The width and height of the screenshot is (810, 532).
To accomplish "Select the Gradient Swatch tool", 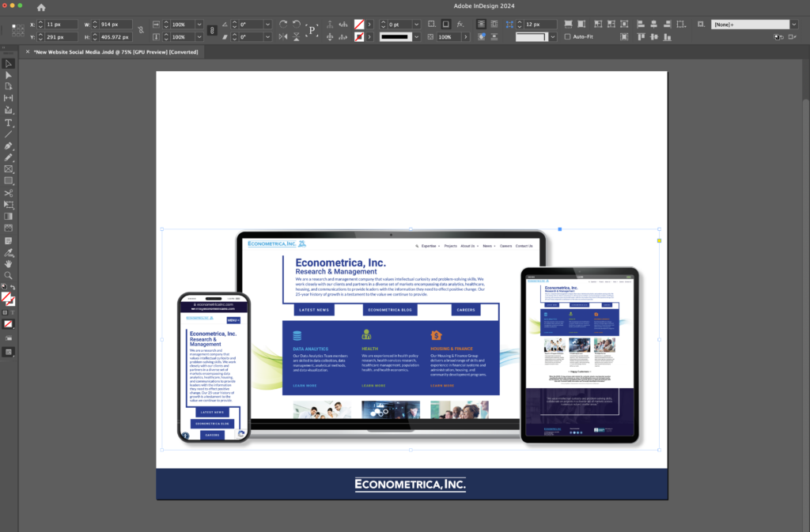I will tap(8, 217).
